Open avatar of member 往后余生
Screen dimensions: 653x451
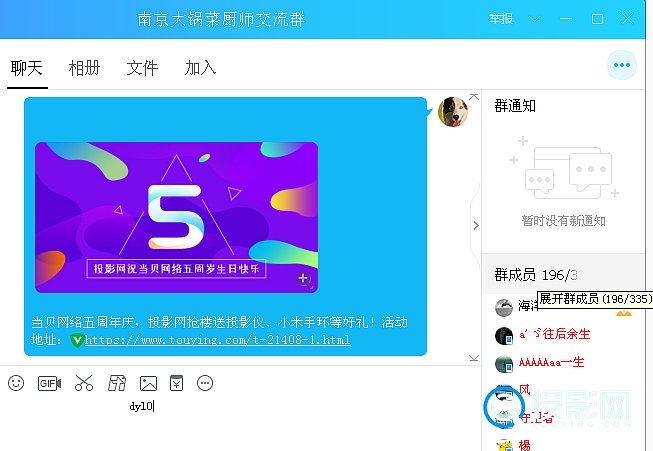point(504,335)
